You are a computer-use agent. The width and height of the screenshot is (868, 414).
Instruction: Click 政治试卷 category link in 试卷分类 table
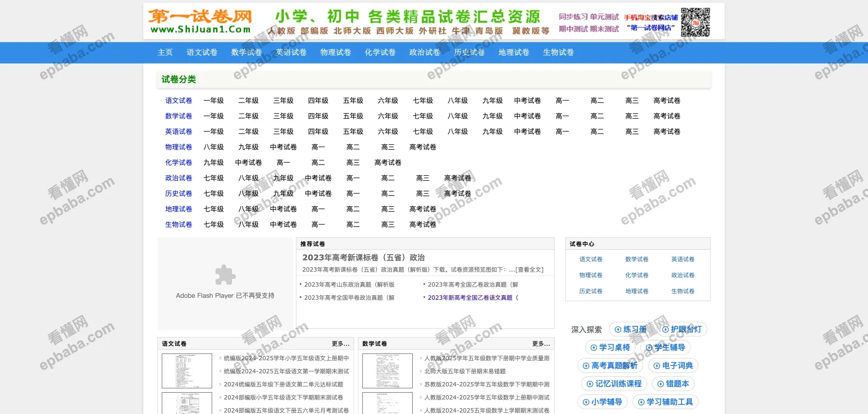tap(179, 178)
